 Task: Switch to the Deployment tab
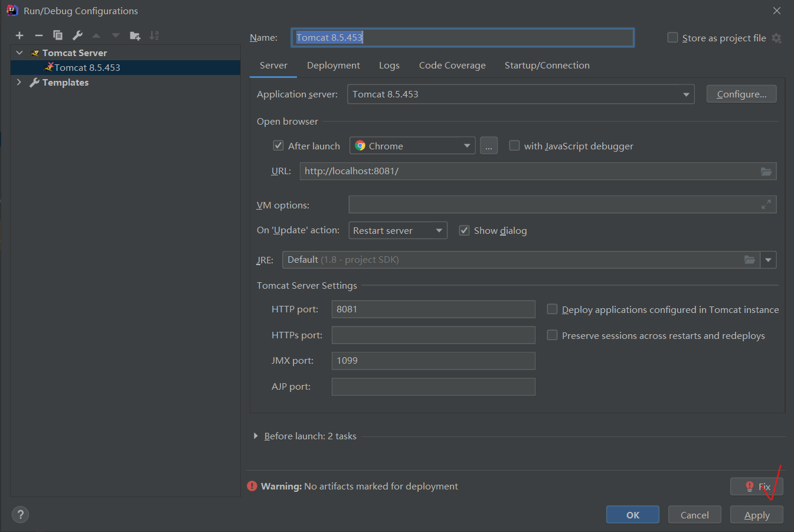tap(334, 66)
